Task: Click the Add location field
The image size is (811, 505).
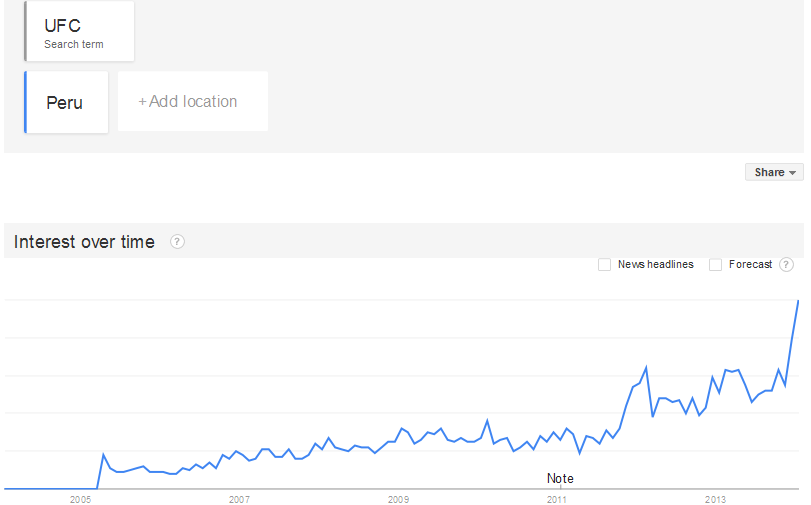Action: click(192, 101)
